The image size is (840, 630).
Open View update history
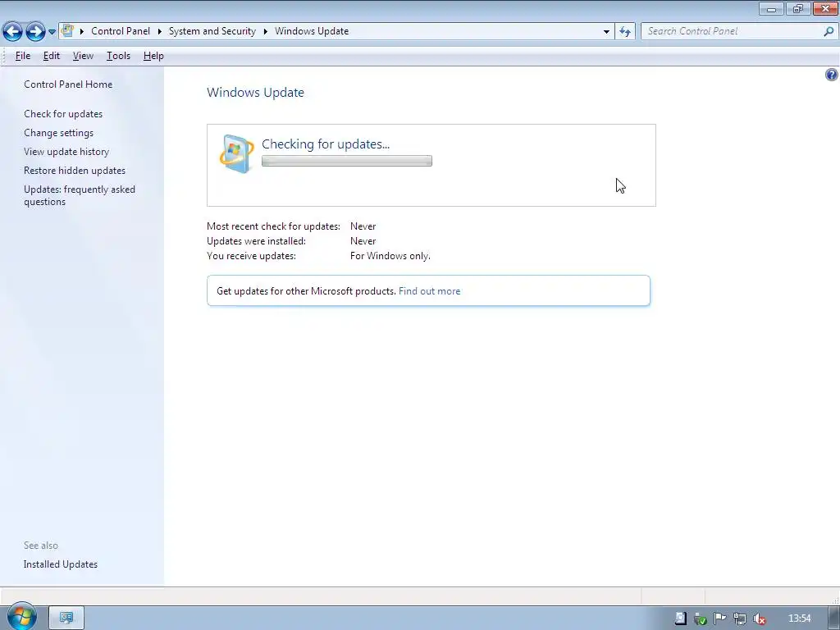tap(66, 152)
